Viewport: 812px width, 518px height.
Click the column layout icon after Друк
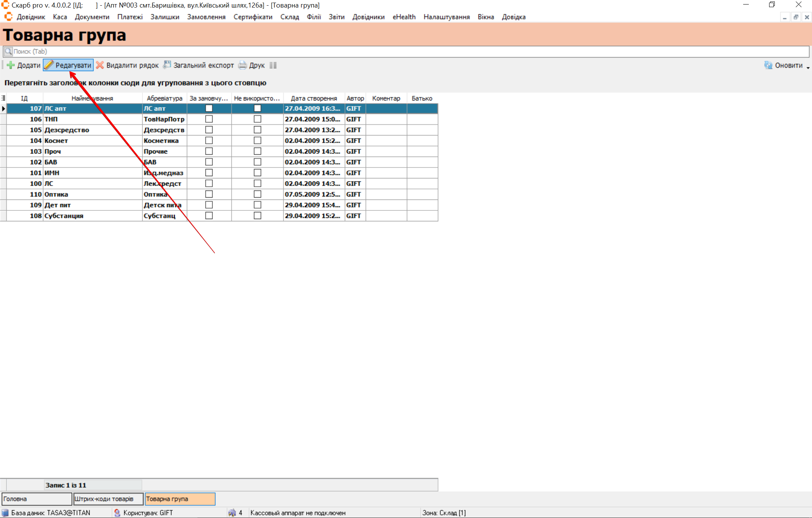coord(273,65)
